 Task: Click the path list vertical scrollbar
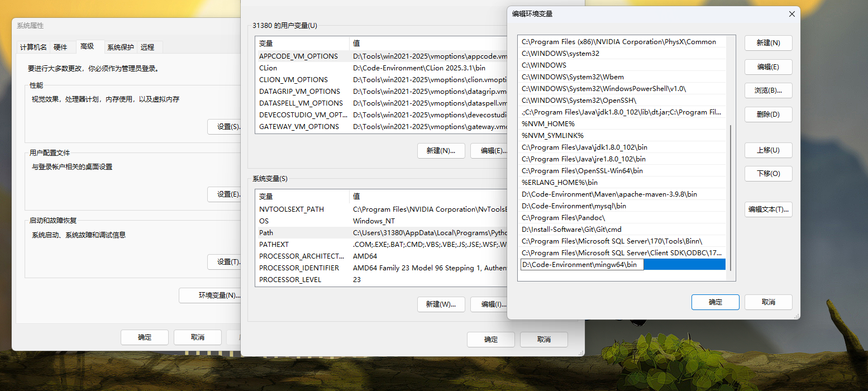pyautogui.click(x=731, y=195)
